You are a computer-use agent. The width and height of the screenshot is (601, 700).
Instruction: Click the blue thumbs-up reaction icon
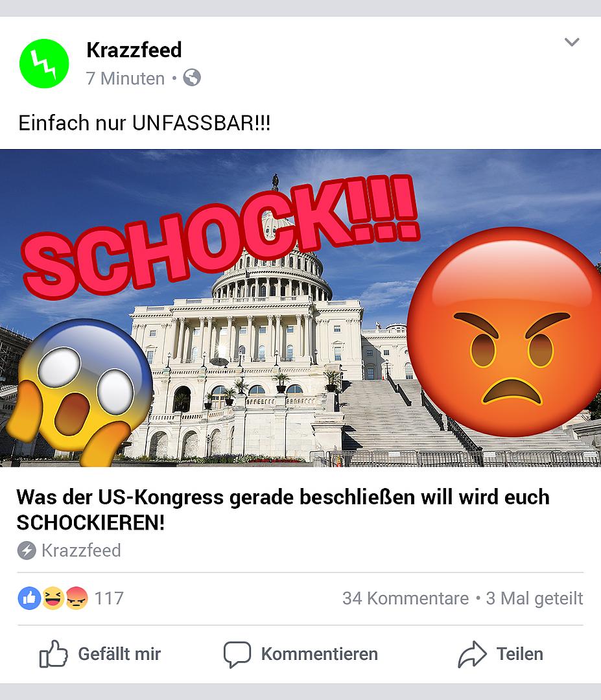(x=29, y=598)
